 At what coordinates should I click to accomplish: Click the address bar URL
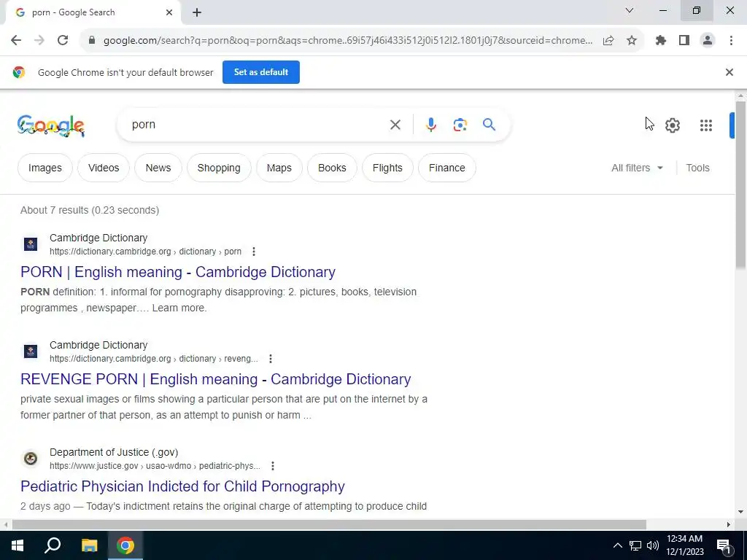(x=348, y=41)
